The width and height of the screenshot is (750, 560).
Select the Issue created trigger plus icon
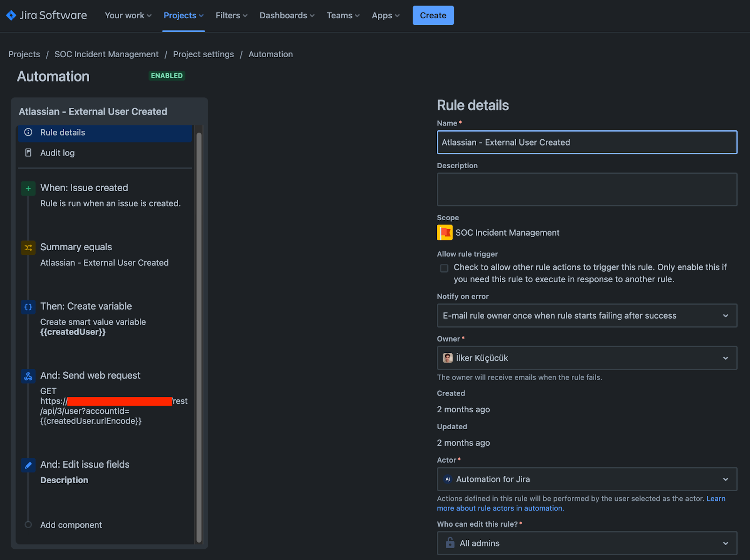(x=28, y=188)
